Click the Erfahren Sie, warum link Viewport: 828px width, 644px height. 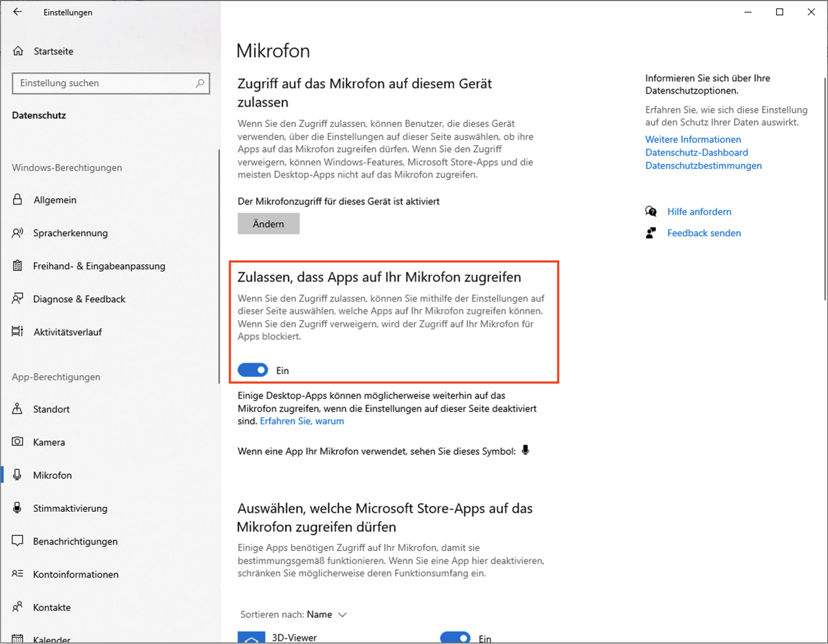pyautogui.click(x=301, y=421)
